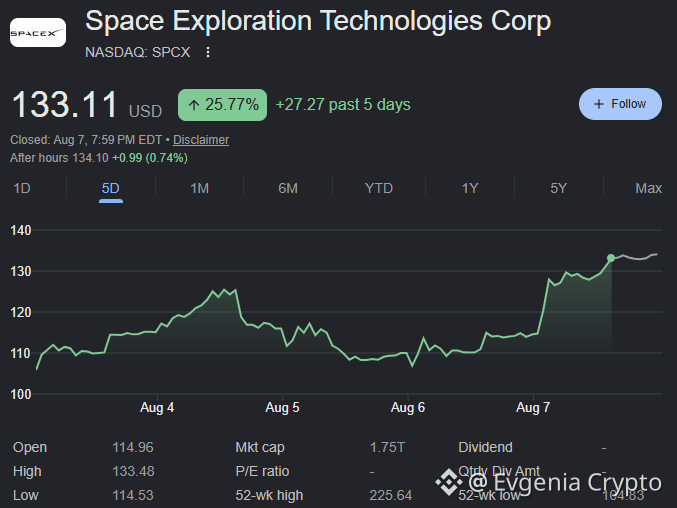Click the Aug 5 axis label

[x=282, y=407]
